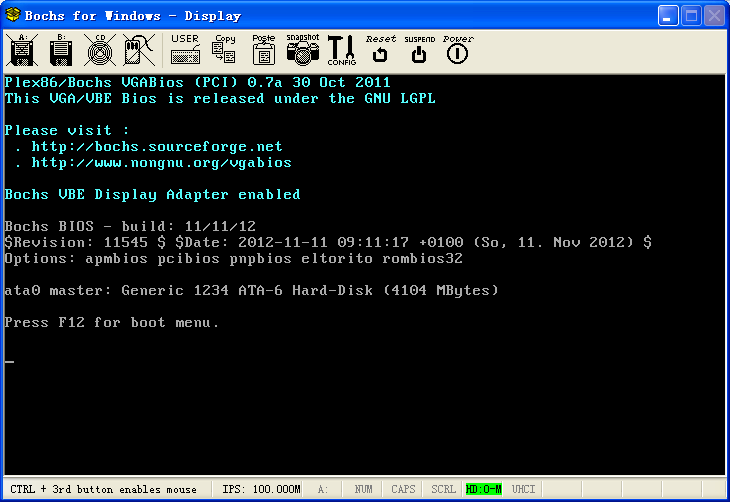Power off the emulated machine
This screenshot has height=502, width=730.
[x=458, y=49]
